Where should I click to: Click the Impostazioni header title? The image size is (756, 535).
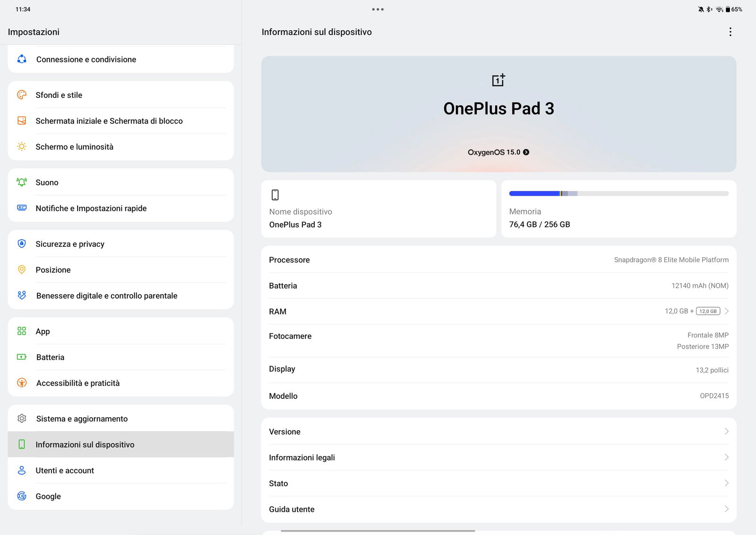[x=34, y=32]
